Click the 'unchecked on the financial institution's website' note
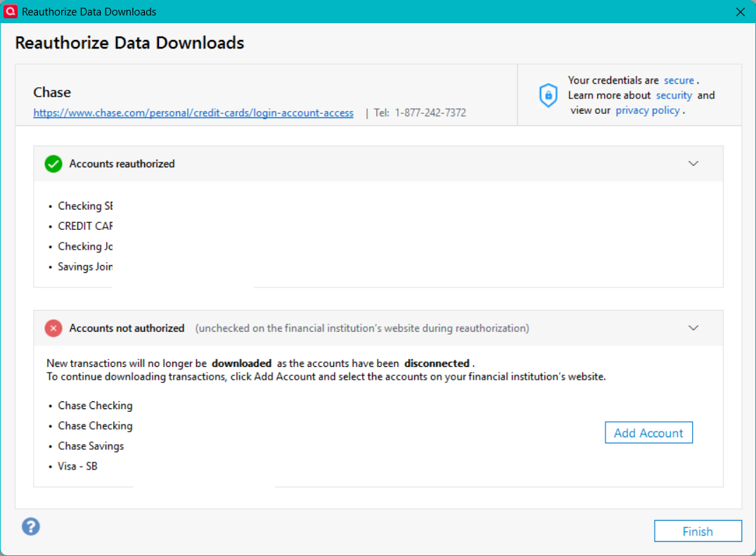This screenshot has width=756, height=556. (x=362, y=328)
